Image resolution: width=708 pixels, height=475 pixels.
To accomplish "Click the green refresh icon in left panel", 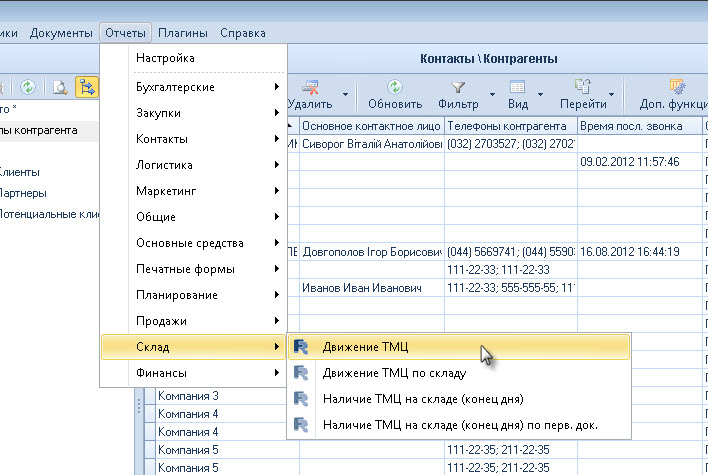I will tap(28, 87).
